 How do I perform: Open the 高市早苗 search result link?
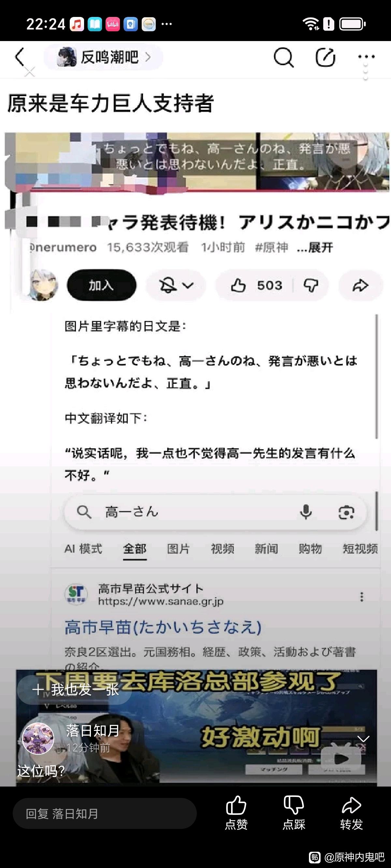tap(163, 628)
